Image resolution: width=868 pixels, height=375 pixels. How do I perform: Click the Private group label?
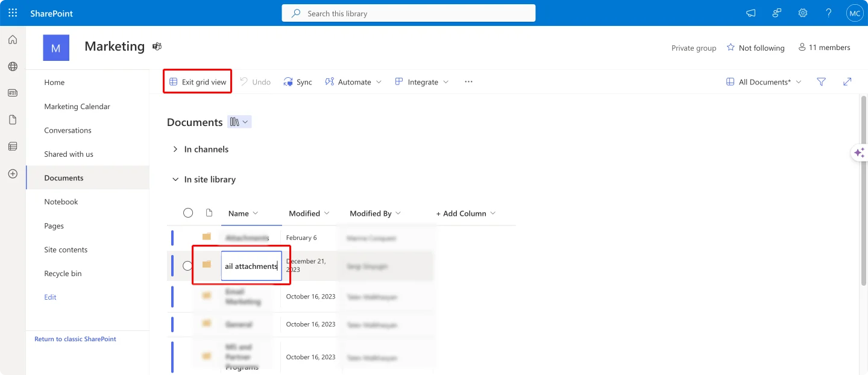694,48
